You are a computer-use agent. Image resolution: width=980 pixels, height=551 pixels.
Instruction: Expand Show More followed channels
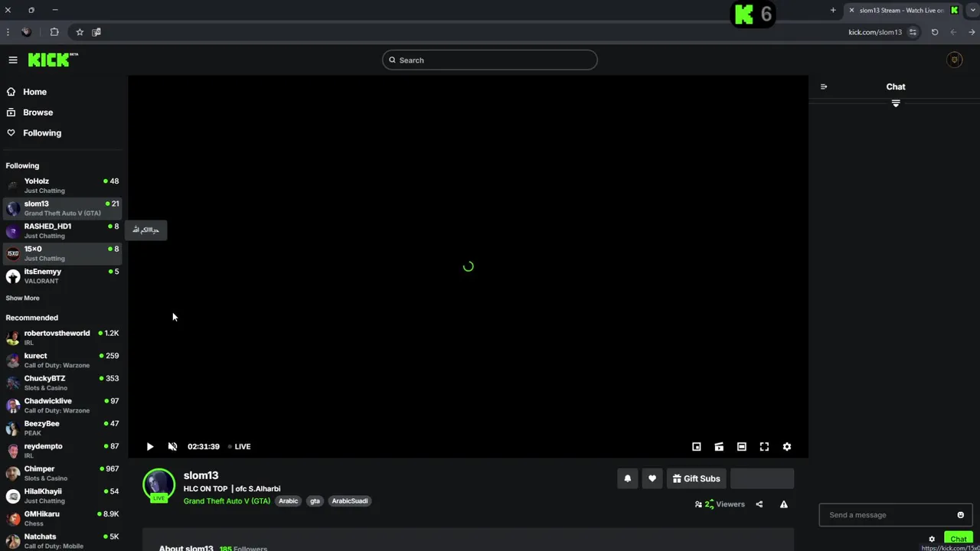click(x=22, y=298)
